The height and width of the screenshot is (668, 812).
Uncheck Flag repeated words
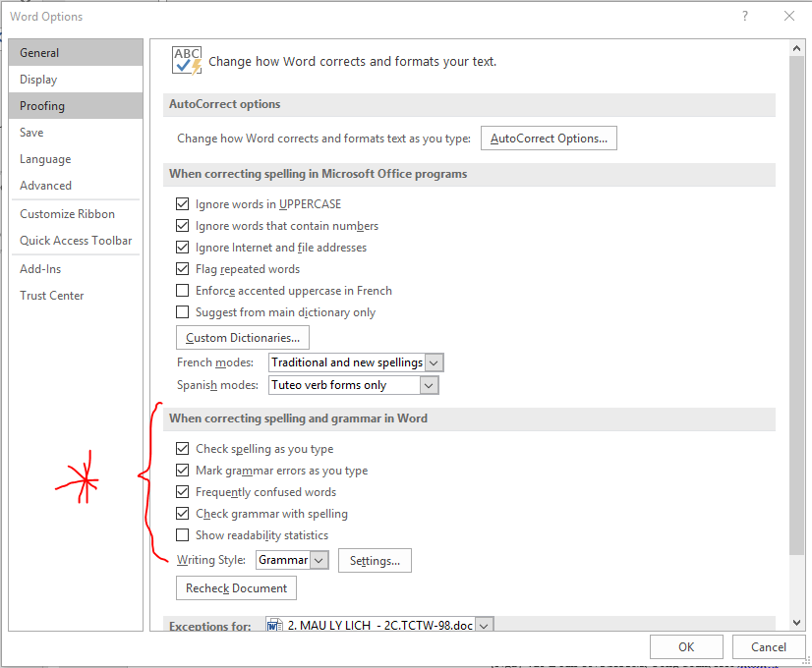coord(182,269)
